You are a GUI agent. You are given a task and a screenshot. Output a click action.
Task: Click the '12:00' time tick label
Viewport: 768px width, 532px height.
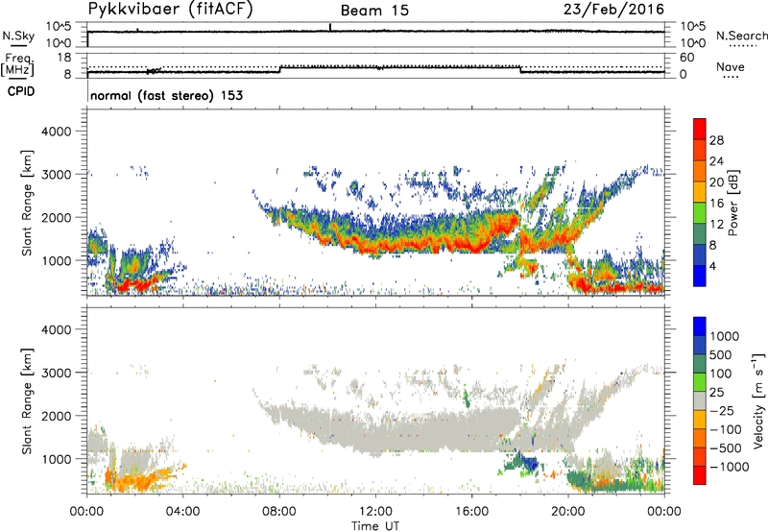375,512
